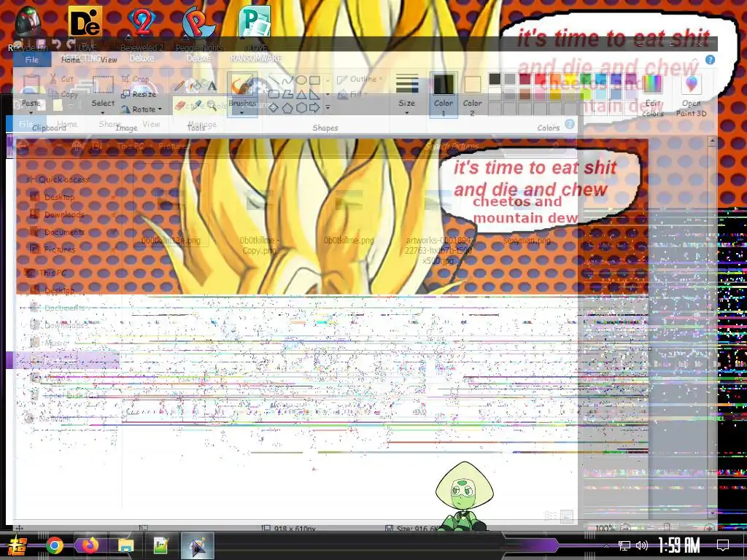Pick the purple swatch in Paint palette
This screenshot has width=747, height=560.
631,79
